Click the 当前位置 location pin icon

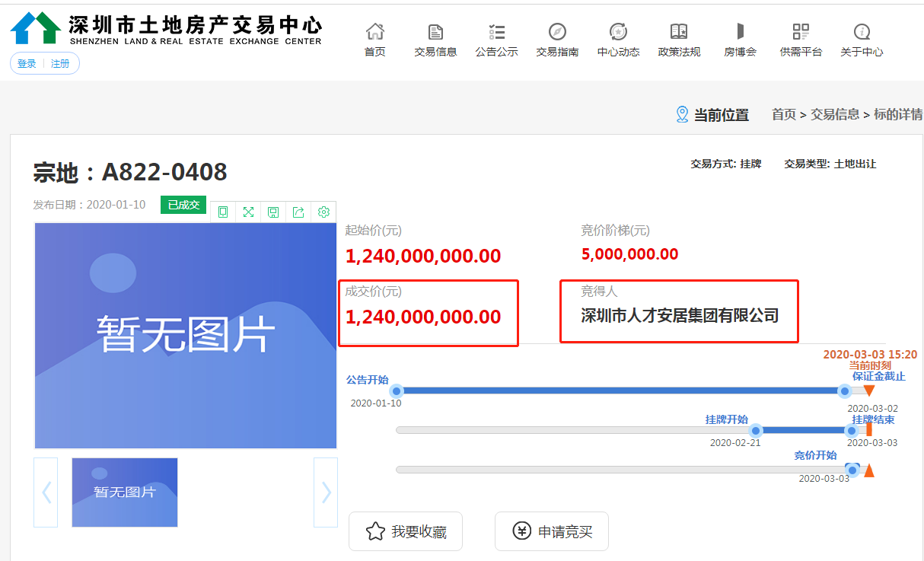coord(682,114)
